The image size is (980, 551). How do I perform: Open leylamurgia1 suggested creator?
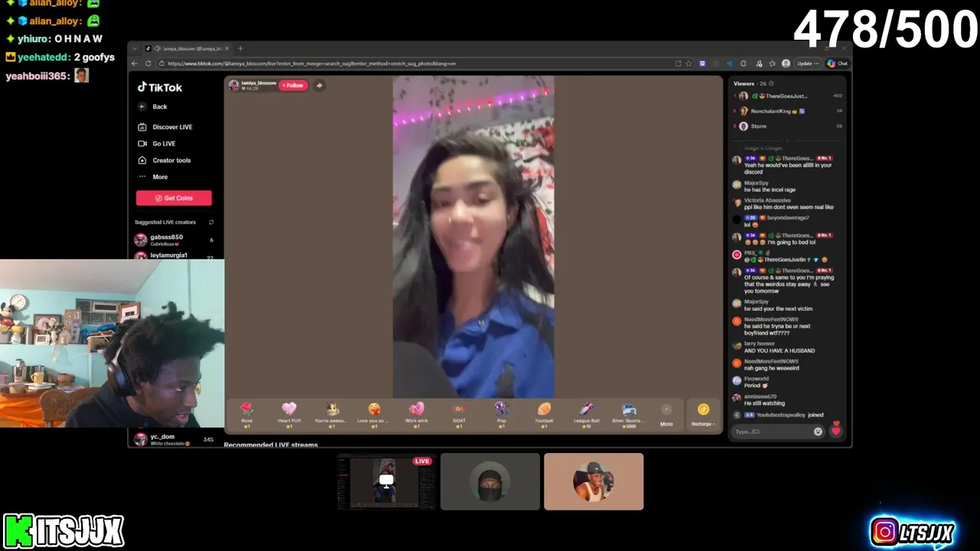tap(174, 255)
